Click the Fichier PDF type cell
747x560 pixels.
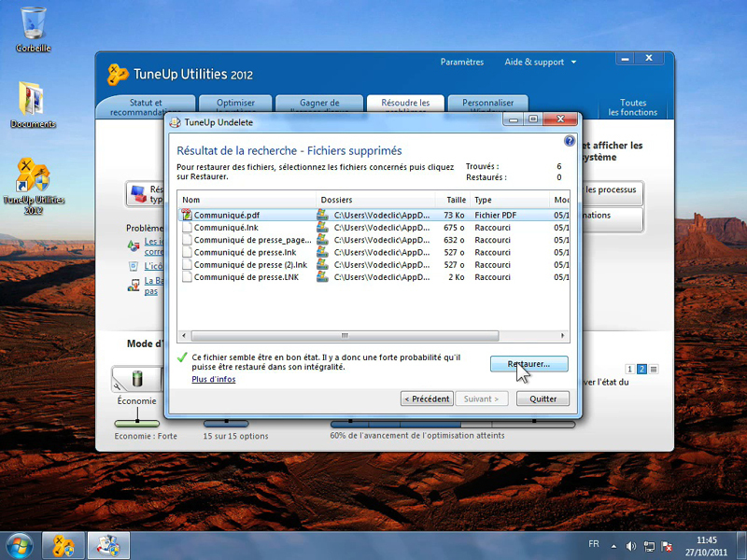(496, 216)
